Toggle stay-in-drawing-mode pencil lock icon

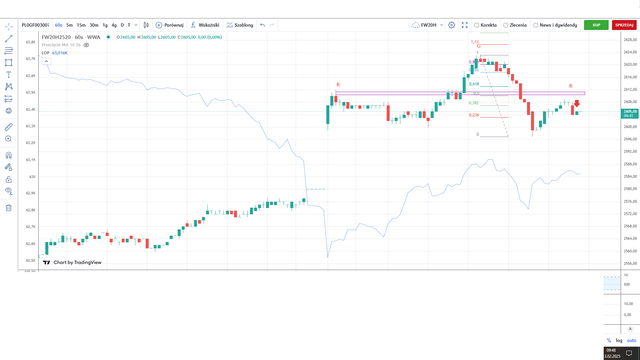tap(9, 167)
